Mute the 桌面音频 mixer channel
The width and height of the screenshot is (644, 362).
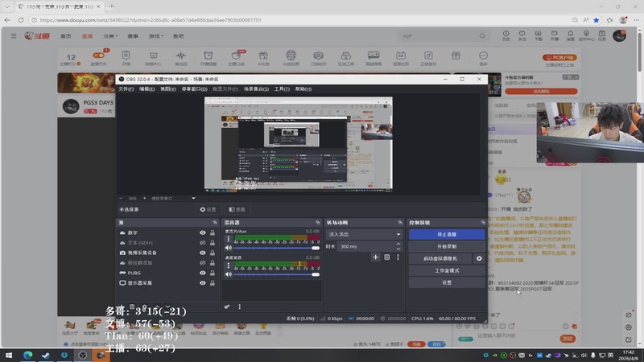[229, 274]
